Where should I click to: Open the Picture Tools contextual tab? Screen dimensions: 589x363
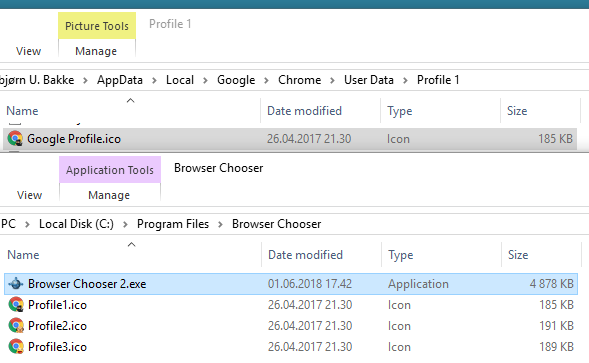tap(97, 26)
